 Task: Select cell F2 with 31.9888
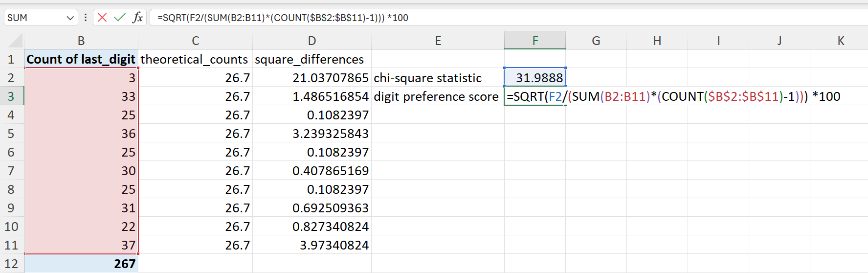(x=535, y=78)
